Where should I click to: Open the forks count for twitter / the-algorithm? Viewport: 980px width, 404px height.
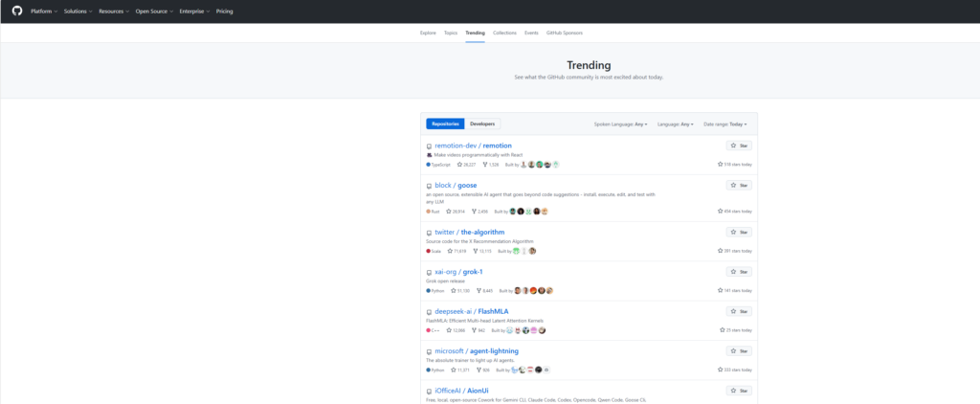click(x=487, y=251)
